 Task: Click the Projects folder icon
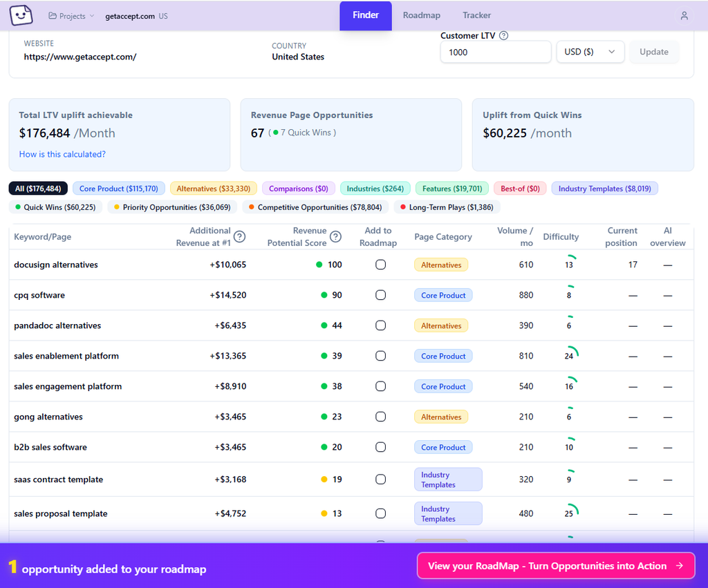(53, 16)
